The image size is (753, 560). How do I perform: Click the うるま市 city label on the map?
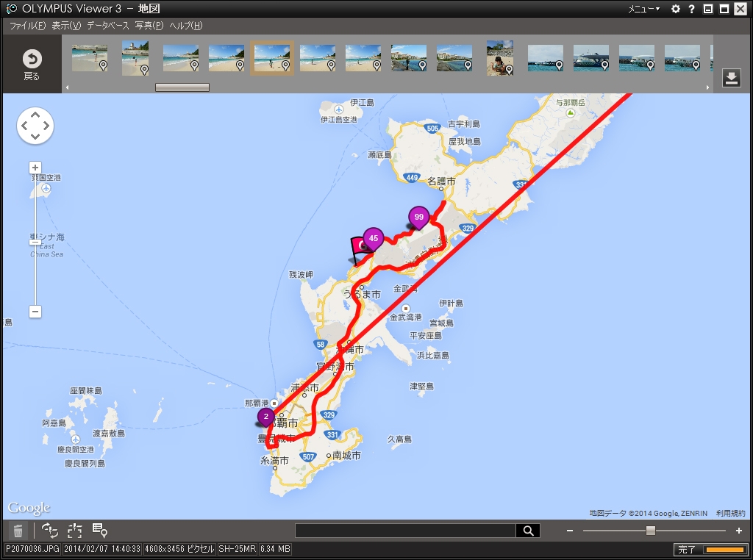click(363, 294)
